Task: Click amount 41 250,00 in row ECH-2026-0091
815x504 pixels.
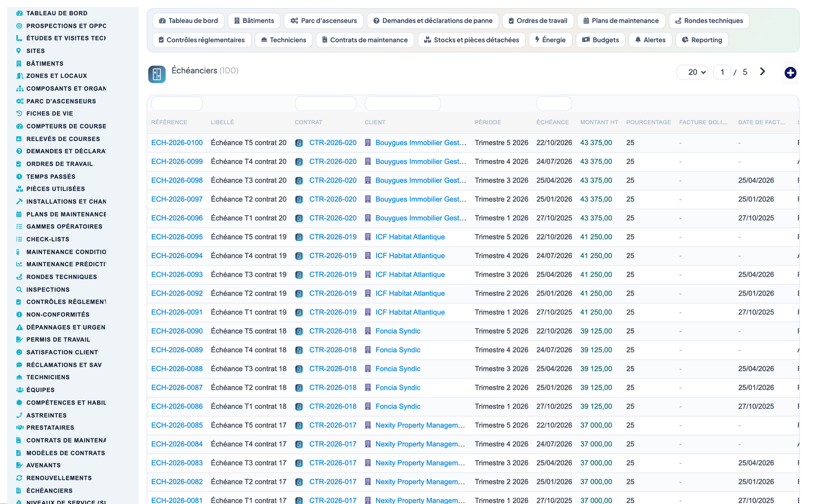Action: 596,312
